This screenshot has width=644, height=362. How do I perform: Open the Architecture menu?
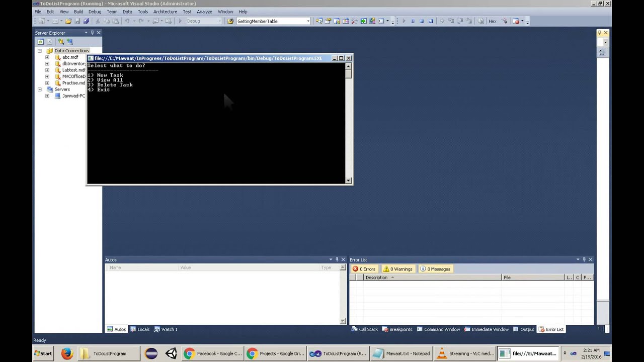point(165,12)
